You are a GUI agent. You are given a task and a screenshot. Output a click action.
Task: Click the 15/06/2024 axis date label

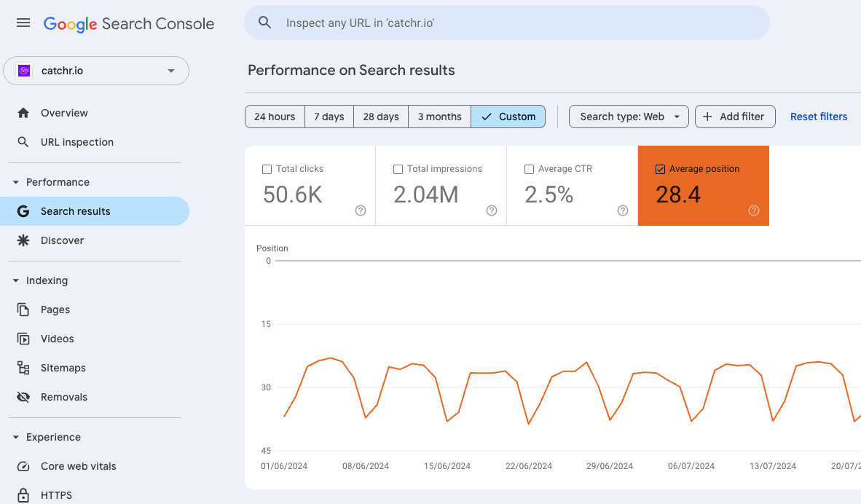point(447,466)
